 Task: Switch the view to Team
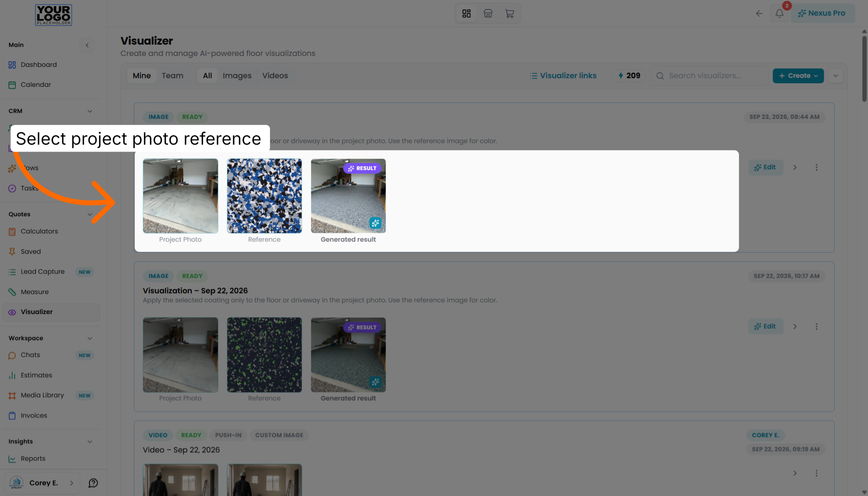click(173, 75)
